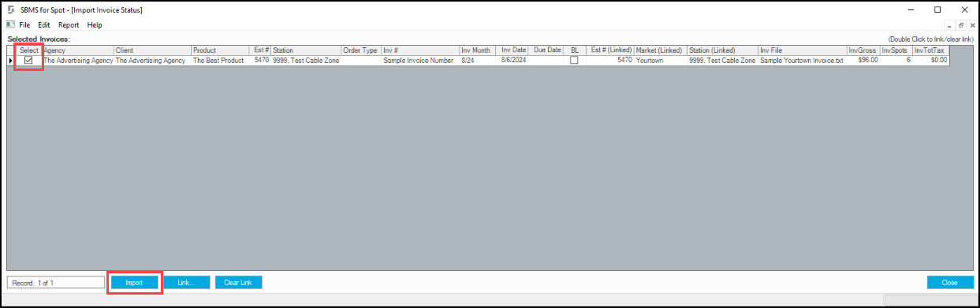Click the Link... button
Screen dimensions: 980x308
pyautogui.click(x=187, y=282)
